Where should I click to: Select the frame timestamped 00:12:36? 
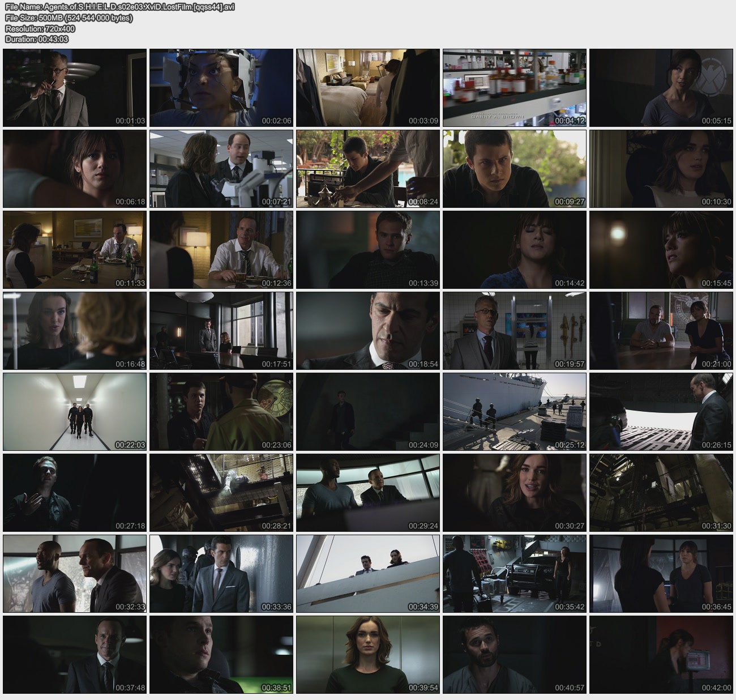click(221, 250)
